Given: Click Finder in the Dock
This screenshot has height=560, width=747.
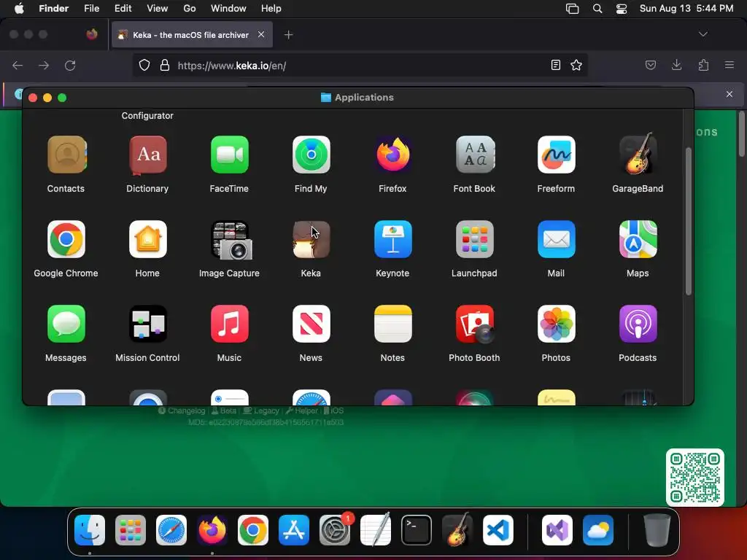Looking at the screenshot, I should (90, 530).
